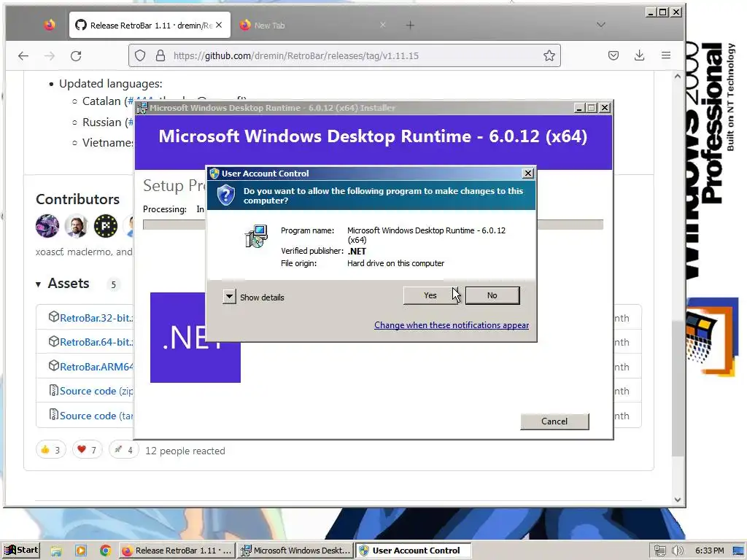Select User Account Control taskbar button
The height and width of the screenshot is (560, 747).
[413, 551]
